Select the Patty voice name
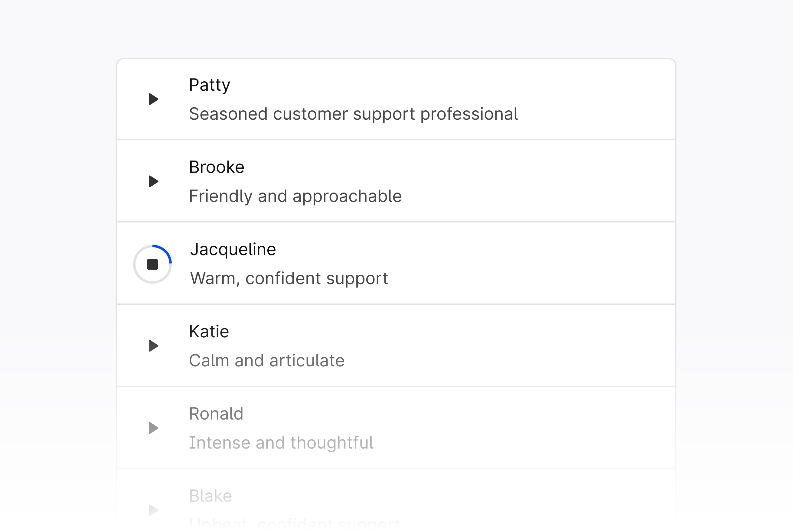Image resolution: width=793 pixels, height=532 pixels. click(210, 85)
